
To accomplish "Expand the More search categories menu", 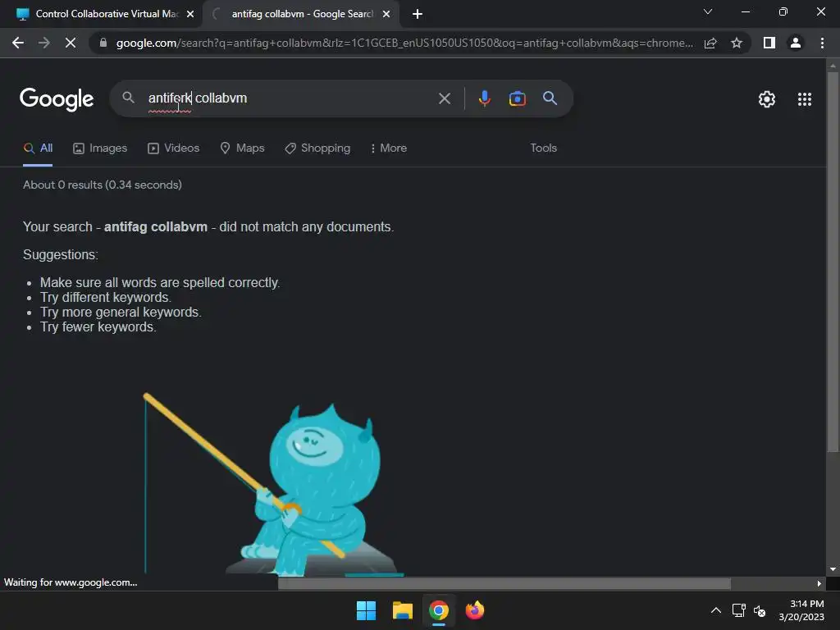I will click(x=388, y=148).
